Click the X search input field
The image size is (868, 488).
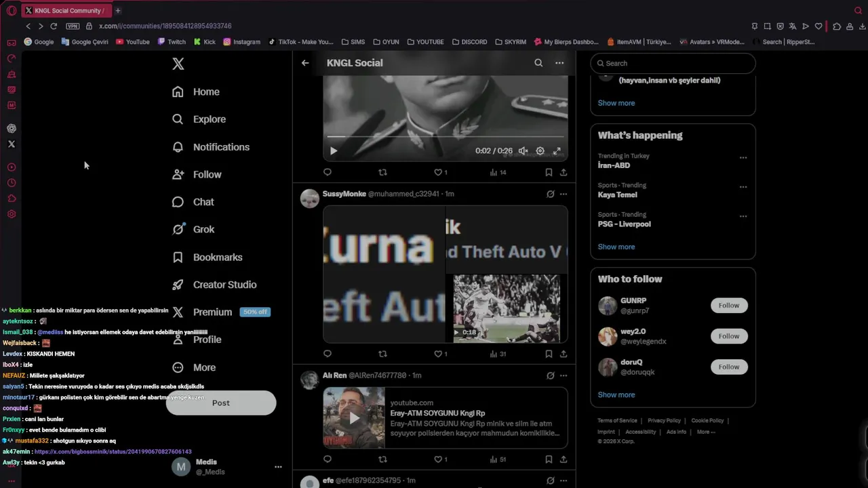click(673, 63)
